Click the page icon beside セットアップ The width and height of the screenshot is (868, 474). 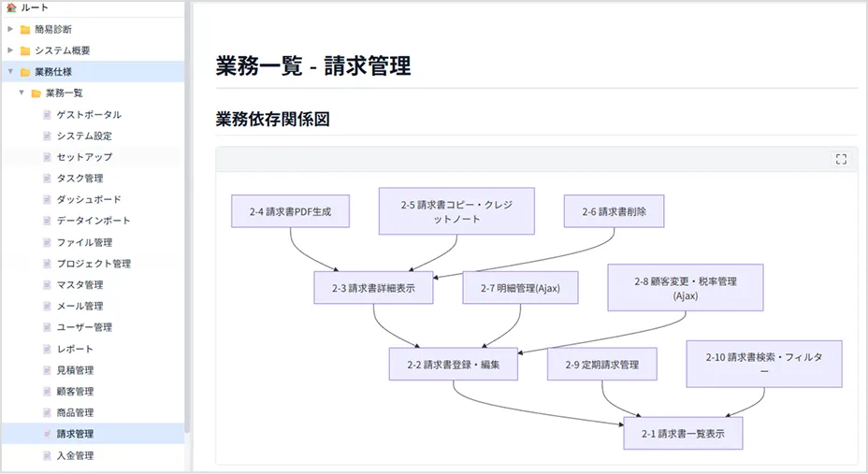coord(47,157)
